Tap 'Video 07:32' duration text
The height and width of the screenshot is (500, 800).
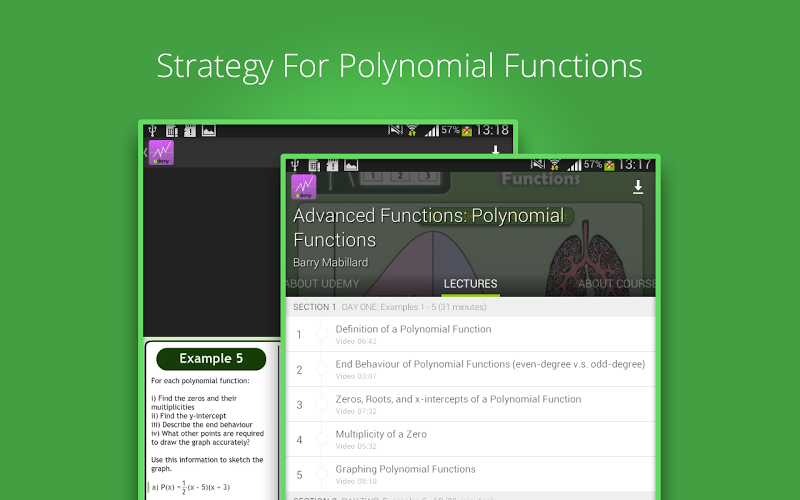(x=356, y=411)
